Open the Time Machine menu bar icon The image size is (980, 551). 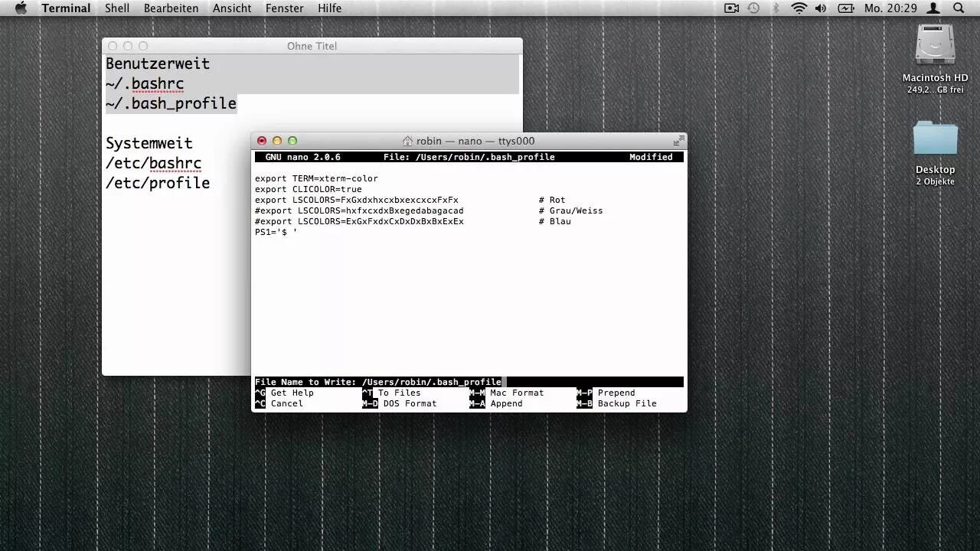[753, 8]
